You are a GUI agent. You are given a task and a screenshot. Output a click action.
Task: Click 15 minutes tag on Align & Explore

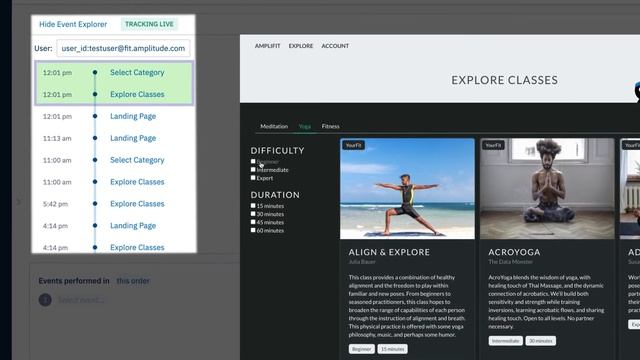pyautogui.click(x=392, y=349)
